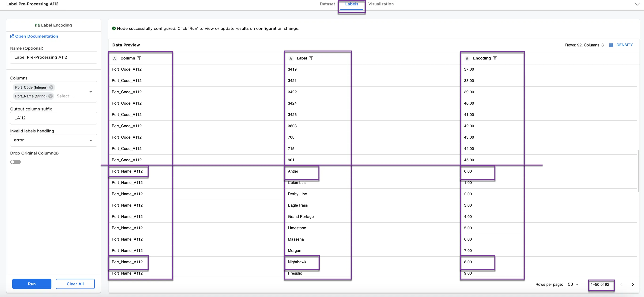Screen dimensions: 644x297
Task: Toggle Drop Original Column(s) switch
Action: coord(16,162)
